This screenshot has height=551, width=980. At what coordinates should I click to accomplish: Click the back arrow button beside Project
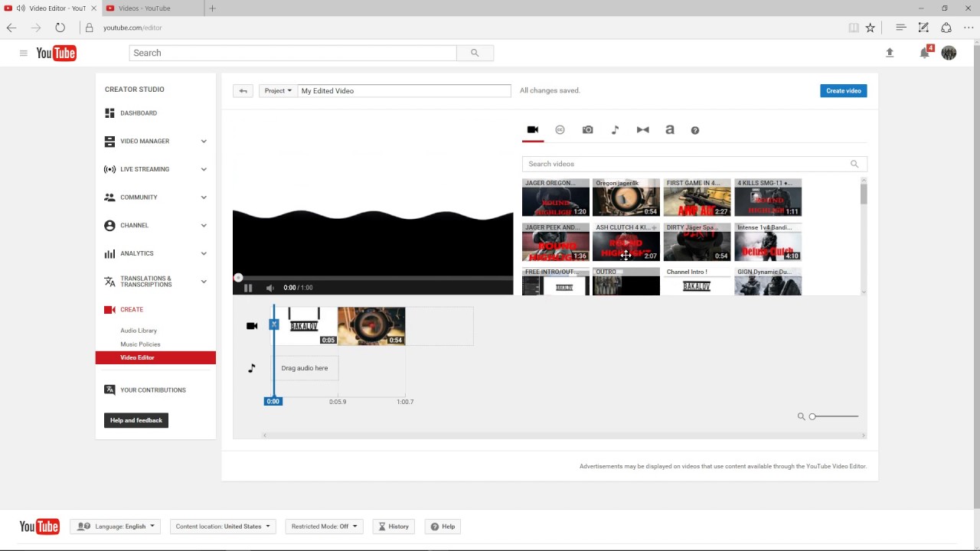pyautogui.click(x=243, y=91)
